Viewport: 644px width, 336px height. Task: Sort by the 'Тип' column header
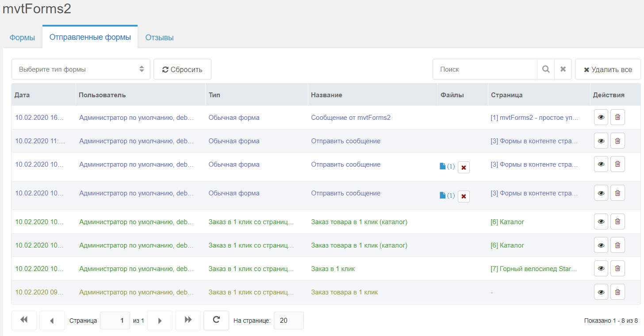[x=215, y=95]
